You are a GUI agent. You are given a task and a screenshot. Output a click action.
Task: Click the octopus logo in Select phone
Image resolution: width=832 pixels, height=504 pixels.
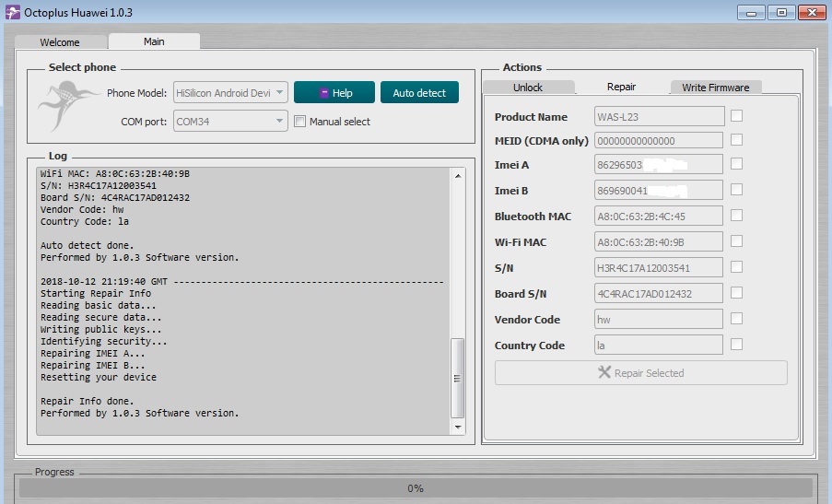pyautogui.click(x=67, y=106)
